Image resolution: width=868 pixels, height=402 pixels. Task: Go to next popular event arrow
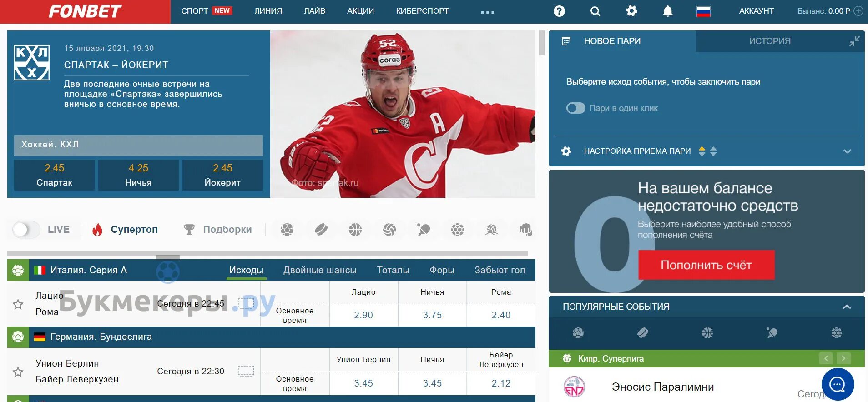pos(843,358)
